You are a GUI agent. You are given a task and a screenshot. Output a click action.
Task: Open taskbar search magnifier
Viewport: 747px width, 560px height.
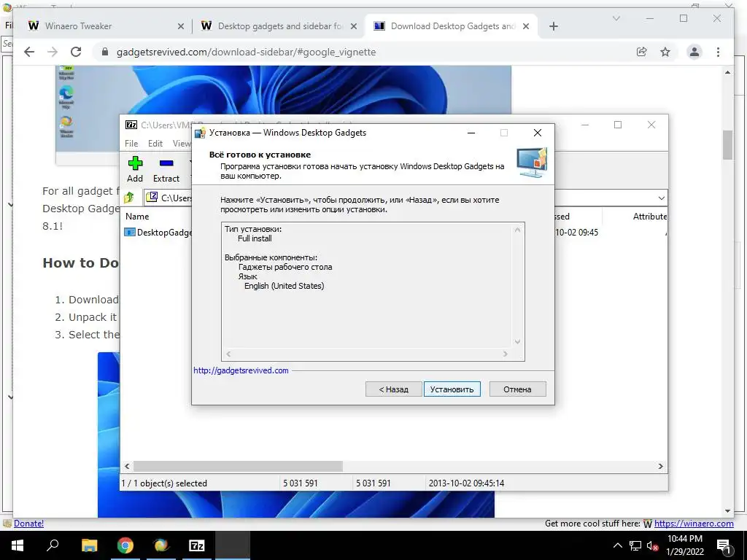(53, 545)
